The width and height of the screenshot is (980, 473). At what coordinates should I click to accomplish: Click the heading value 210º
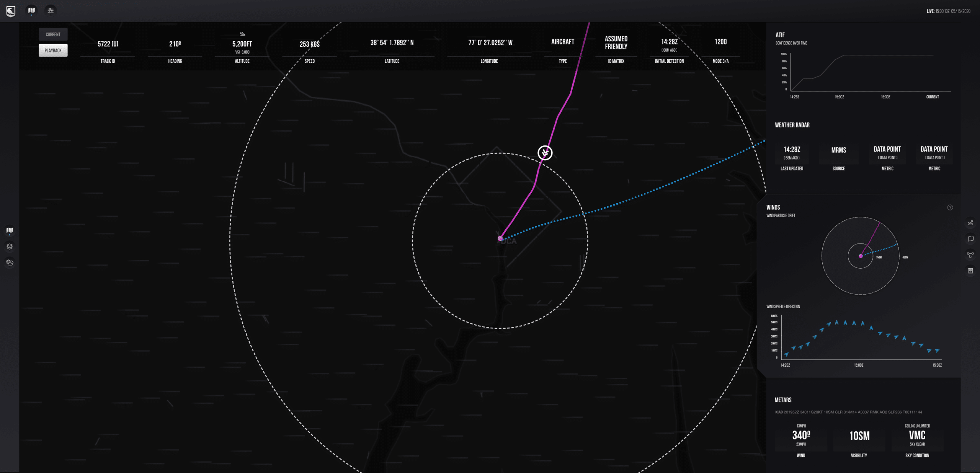175,44
